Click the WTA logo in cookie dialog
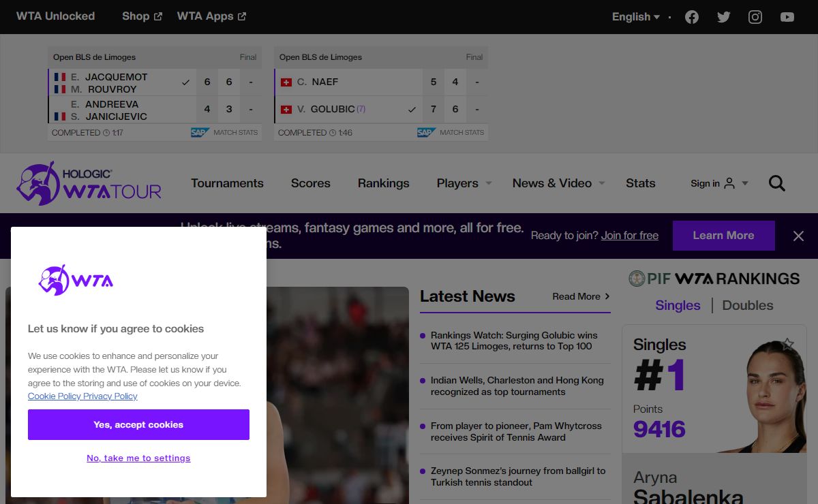Screen dimensions: 818x504 click(x=76, y=280)
